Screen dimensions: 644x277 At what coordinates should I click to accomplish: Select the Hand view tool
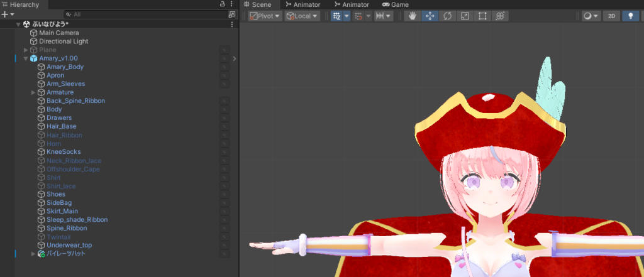[413, 16]
